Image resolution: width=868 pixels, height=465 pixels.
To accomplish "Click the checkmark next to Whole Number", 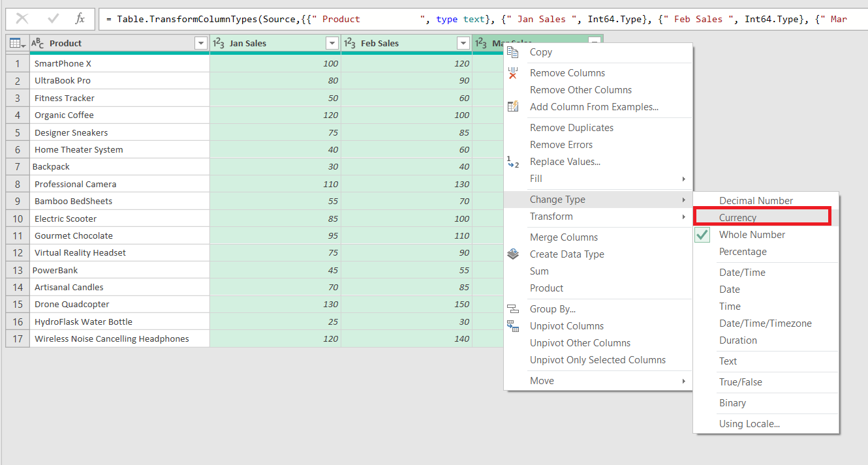I will click(x=702, y=233).
